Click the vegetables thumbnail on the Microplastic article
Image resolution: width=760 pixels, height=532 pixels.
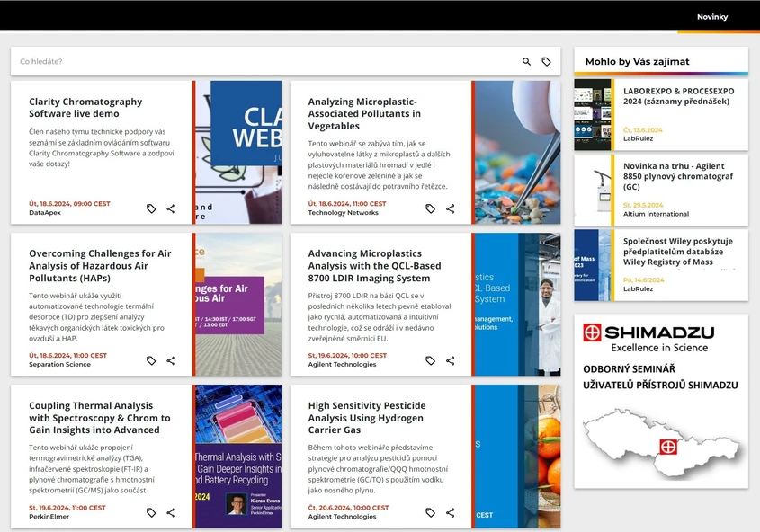[x=515, y=153]
